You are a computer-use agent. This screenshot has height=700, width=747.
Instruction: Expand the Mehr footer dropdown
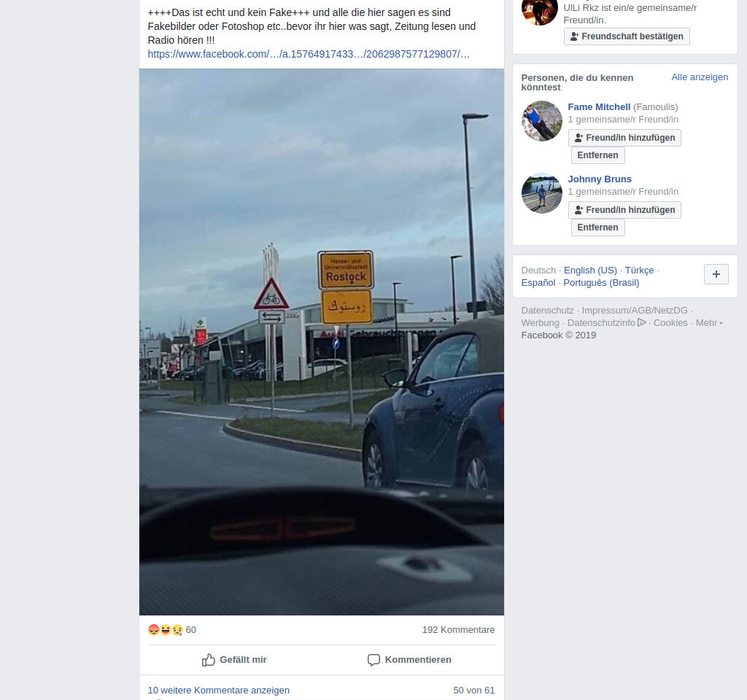click(709, 323)
